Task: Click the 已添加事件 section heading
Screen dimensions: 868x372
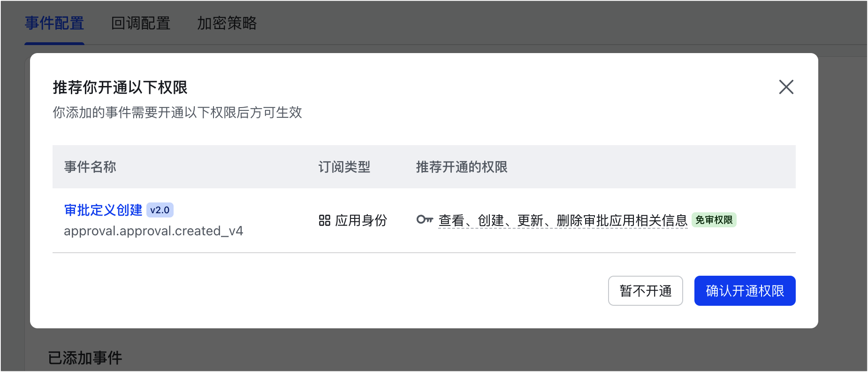Action: pos(85,358)
